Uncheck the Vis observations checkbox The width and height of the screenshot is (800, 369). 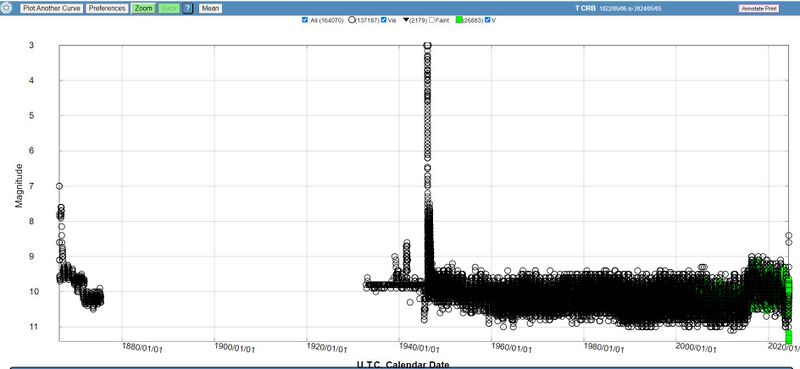coord(384,20)
